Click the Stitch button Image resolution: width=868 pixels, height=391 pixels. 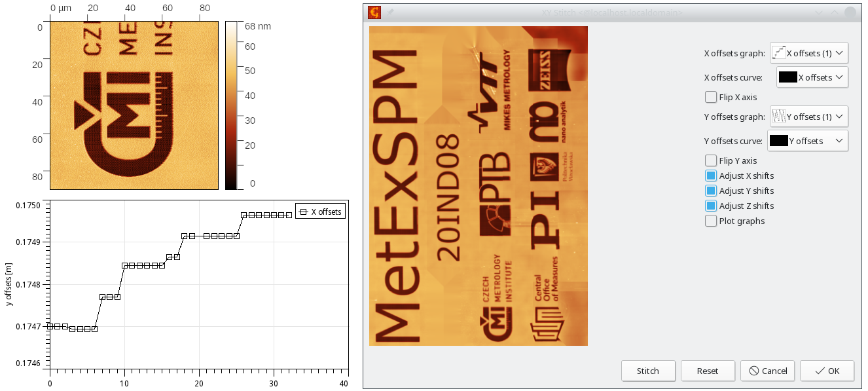tap(648, 371)
